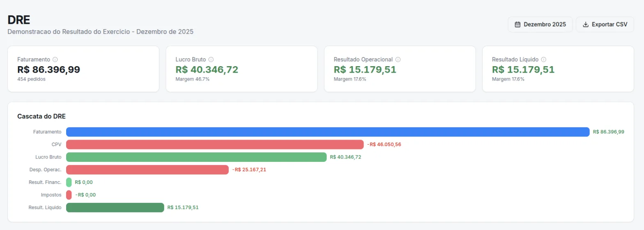
Task: Click the blue Faturamento bar in the chart
Action: tap(328, 132)
